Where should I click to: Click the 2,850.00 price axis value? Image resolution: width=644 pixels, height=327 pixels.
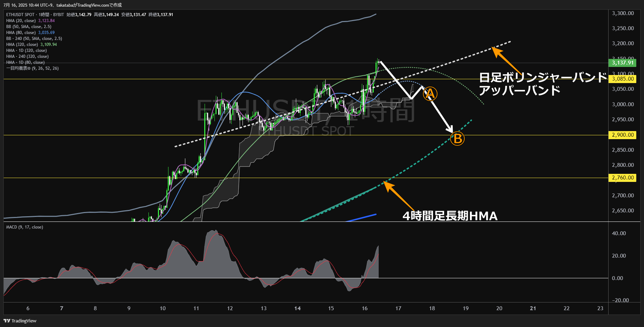click(623, 150)
